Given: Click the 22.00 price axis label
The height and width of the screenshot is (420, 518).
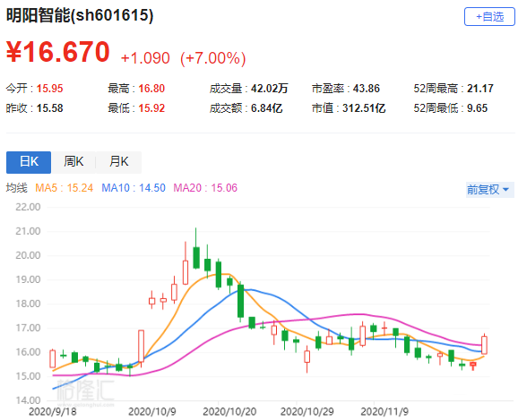Looking at the screenshot, I should tap(28, 208).
